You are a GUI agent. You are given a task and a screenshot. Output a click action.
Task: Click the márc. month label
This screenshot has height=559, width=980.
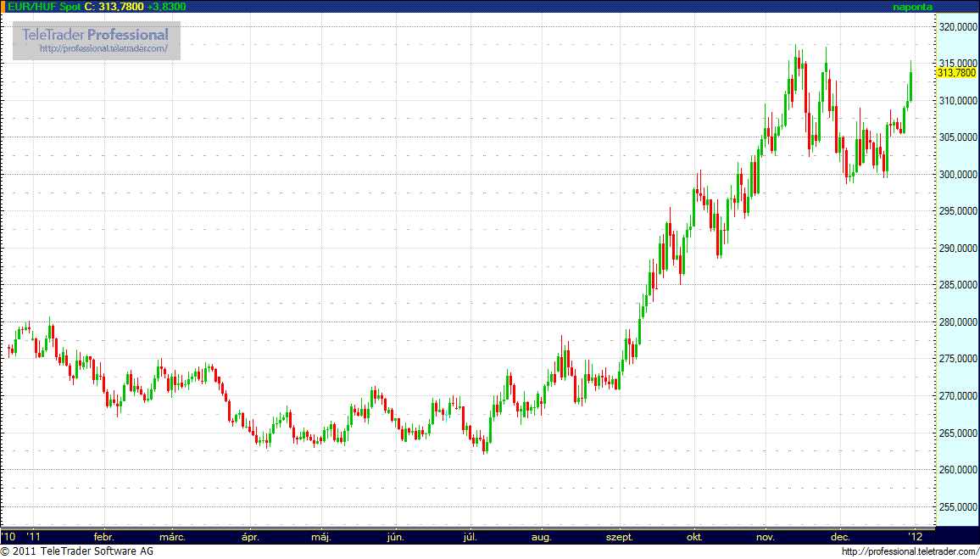click(x=172, y=537)
